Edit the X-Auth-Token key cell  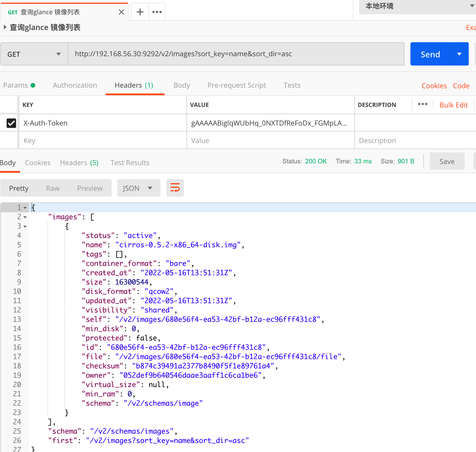[x=103, y=123]
